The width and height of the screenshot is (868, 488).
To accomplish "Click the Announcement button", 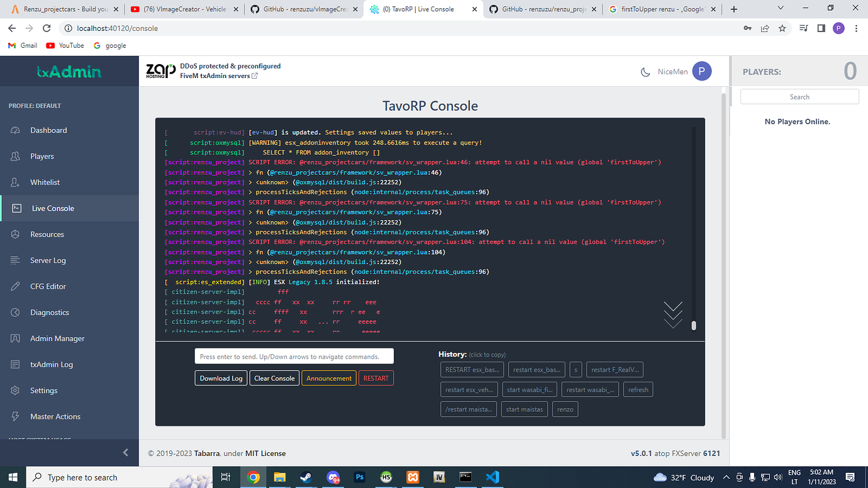I will click(x=329, y=378).
